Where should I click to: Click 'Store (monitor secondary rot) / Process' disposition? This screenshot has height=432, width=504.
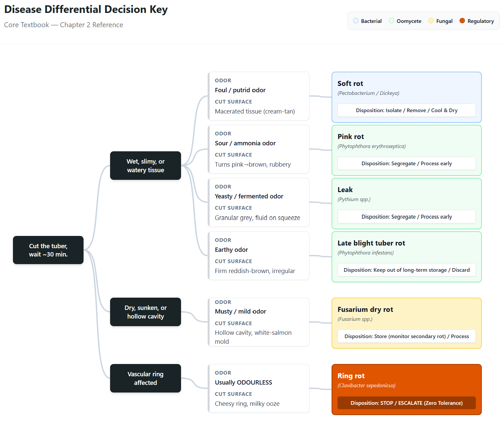click(407, 336)
